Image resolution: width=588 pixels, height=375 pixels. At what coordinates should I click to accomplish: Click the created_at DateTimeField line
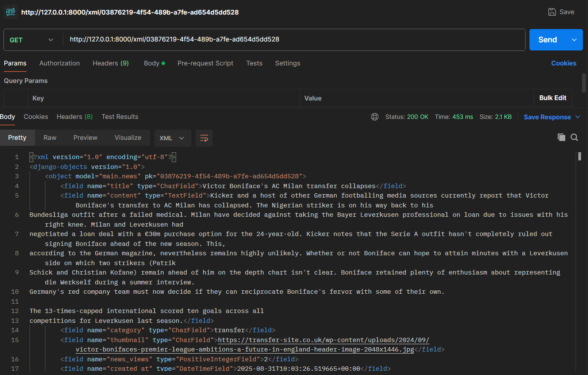(226, 369)
